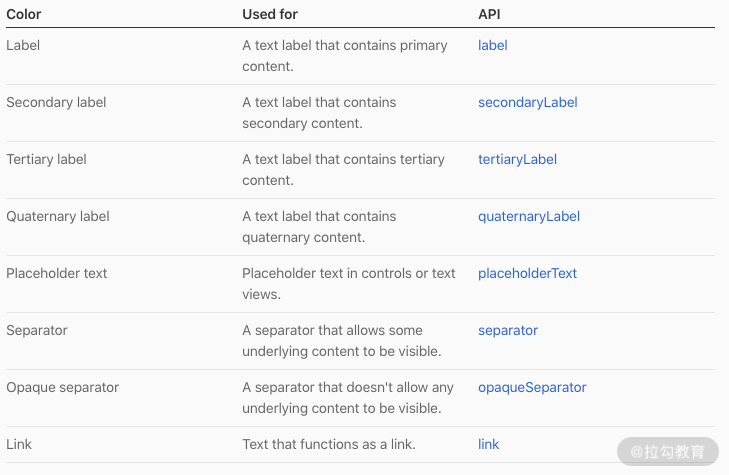The height and width of the screenshot is (475, 729).
Task: Click the Link row description text
Action: [328, 444]
